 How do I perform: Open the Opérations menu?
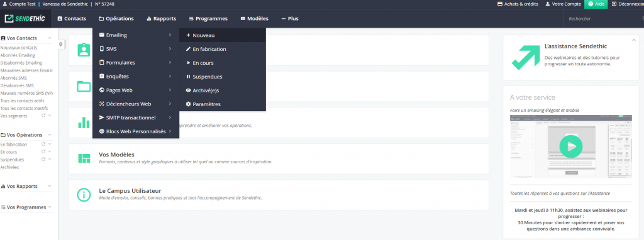[116, 18]
